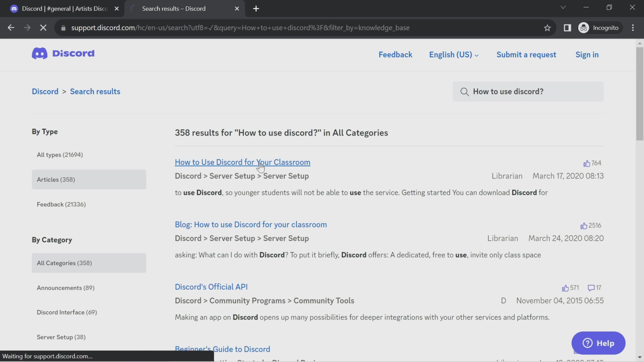
Task: Click the browser back arrow
Action: point(11,28)
